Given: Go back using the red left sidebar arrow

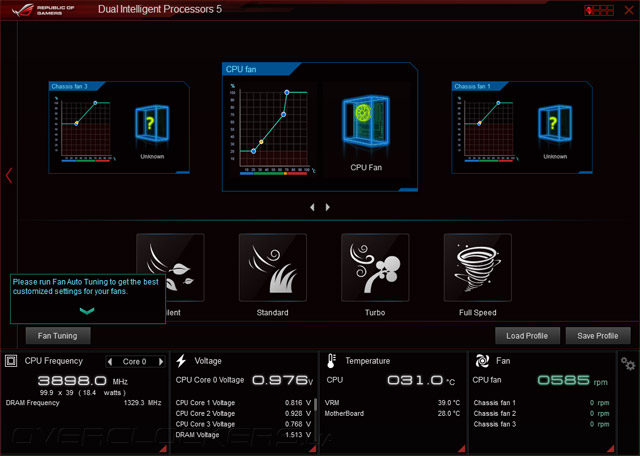Looking at the screenshot, I should pyautogui.click(x=9, y=176).
